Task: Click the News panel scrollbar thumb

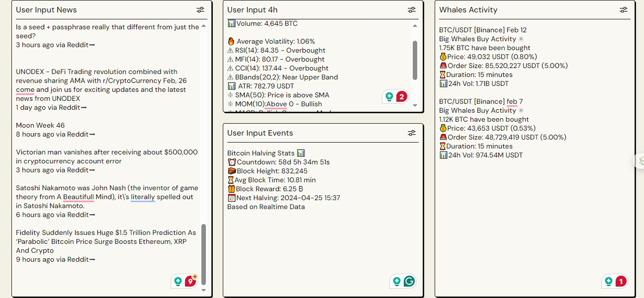Action: click(x=204, y=254)
